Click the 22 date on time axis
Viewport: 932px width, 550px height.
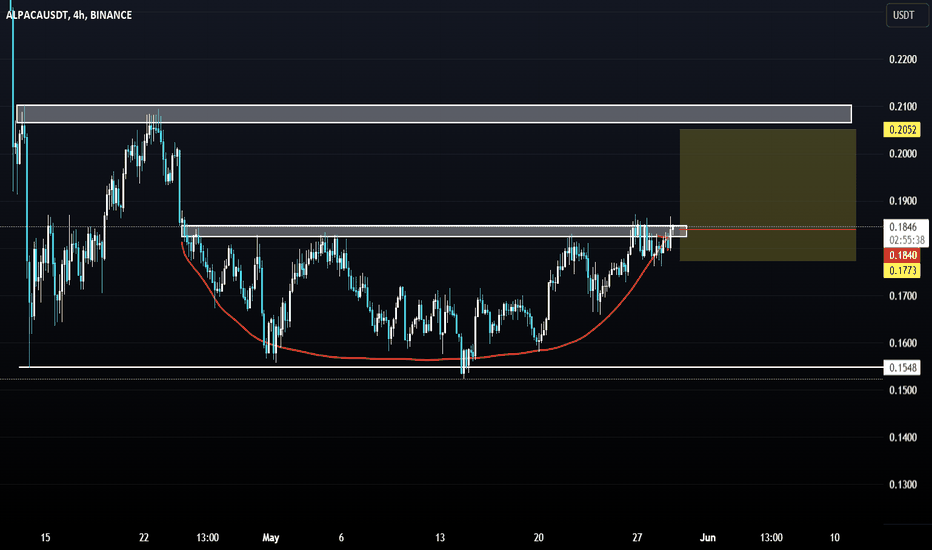click(144, 538)
